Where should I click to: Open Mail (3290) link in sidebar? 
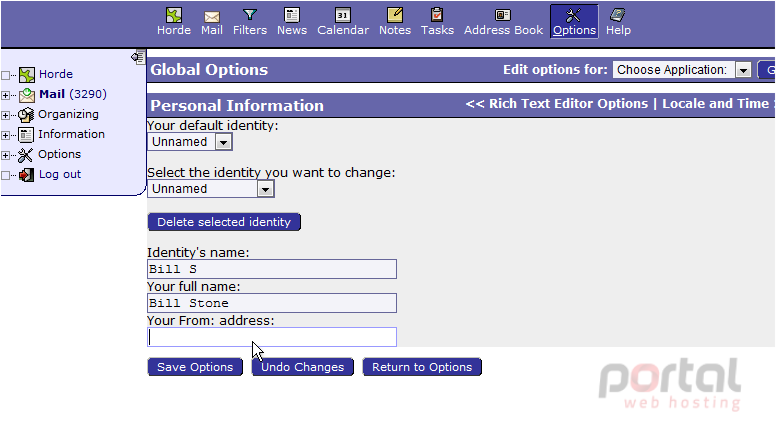(73, 94)
